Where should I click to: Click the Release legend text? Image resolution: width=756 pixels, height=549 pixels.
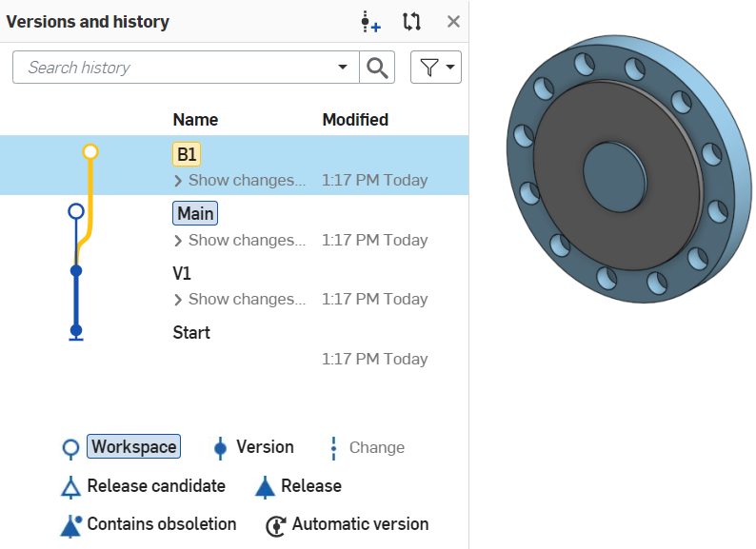(311, 486)
